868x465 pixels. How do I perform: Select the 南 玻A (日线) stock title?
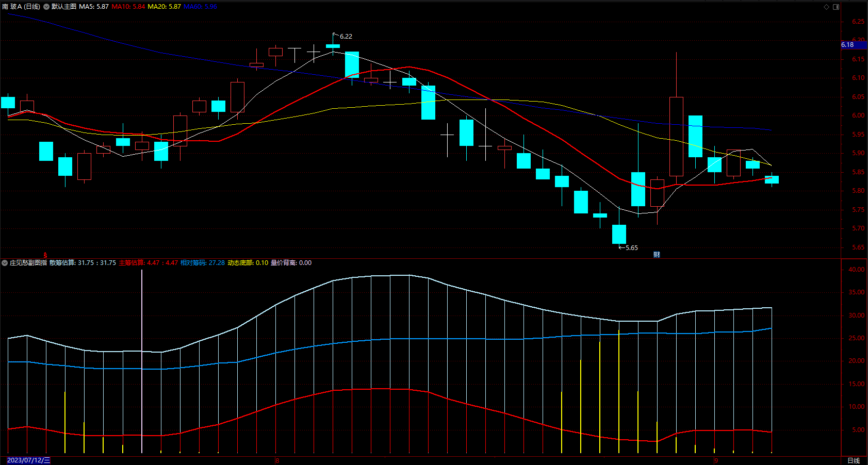pyautogui.click(x=21, y=7)
